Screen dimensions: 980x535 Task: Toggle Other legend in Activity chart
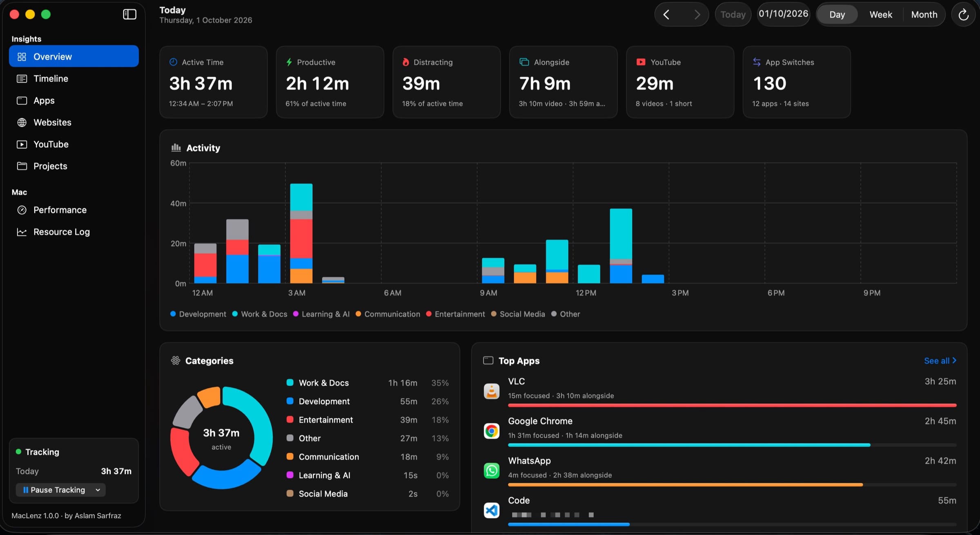coord(566,314)
